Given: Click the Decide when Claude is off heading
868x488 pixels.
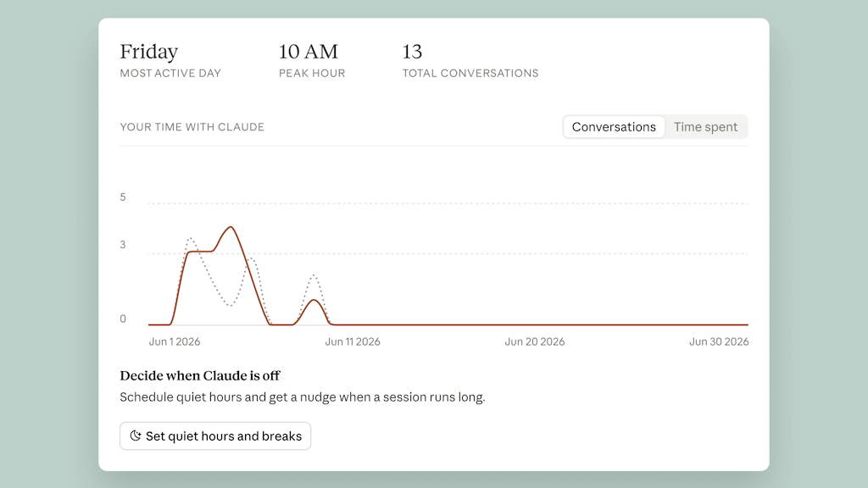Looking at the screenshot, I should coord(200,375).
